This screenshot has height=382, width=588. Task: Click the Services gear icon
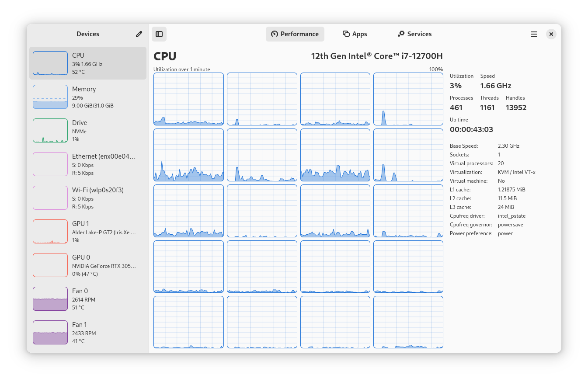[401, 34]
